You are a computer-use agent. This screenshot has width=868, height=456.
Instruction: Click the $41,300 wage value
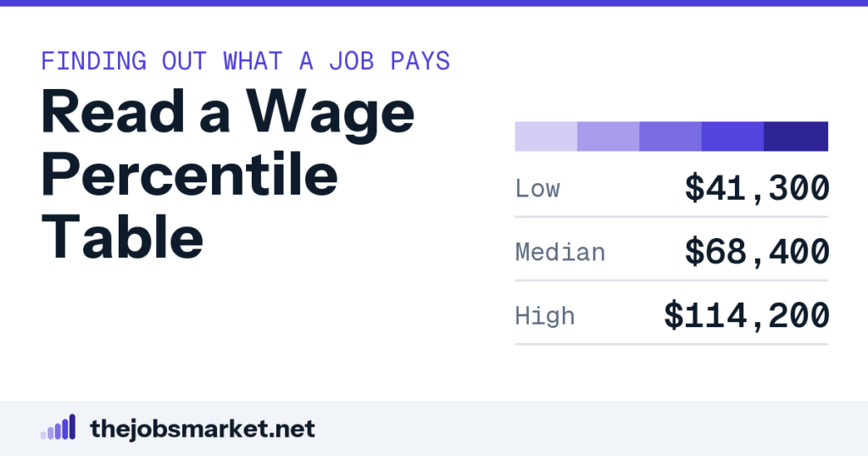[x=757, y=188]
